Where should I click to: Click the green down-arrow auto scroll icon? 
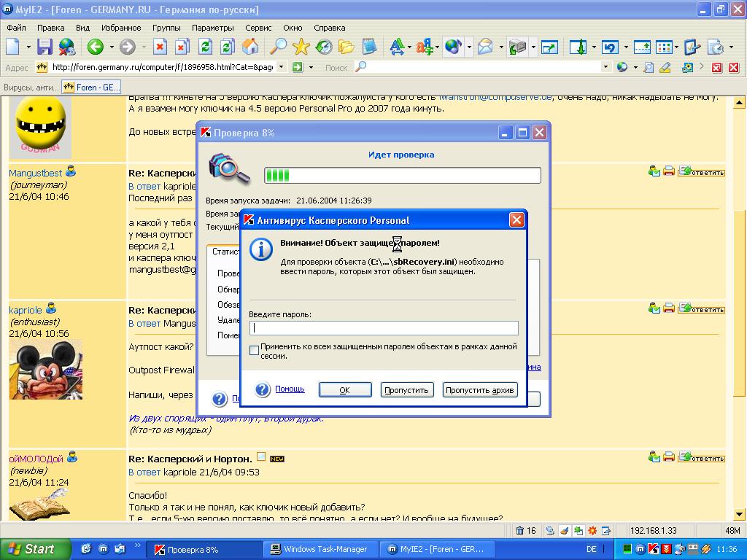point(578,47)
